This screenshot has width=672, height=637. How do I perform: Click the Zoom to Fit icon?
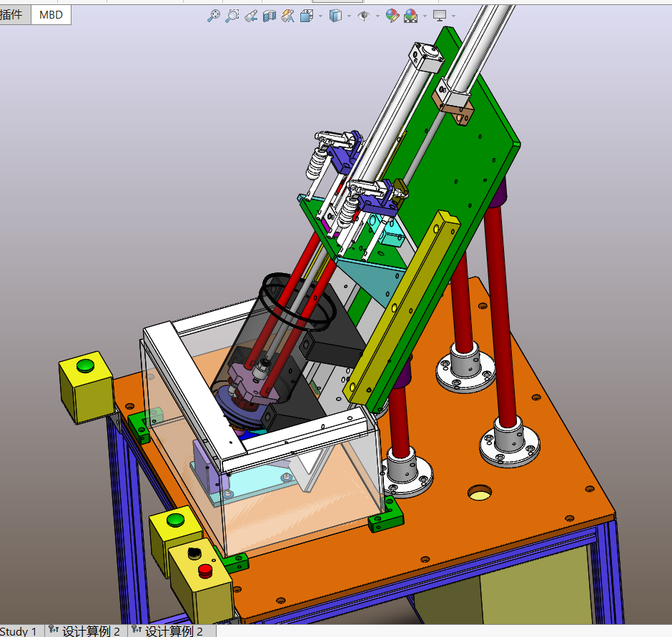click(214, 16)
